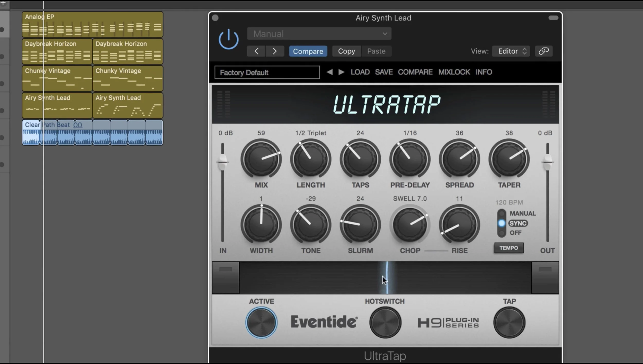Click the right ribbon end button
643x364 pixels.
coord(545,278)
